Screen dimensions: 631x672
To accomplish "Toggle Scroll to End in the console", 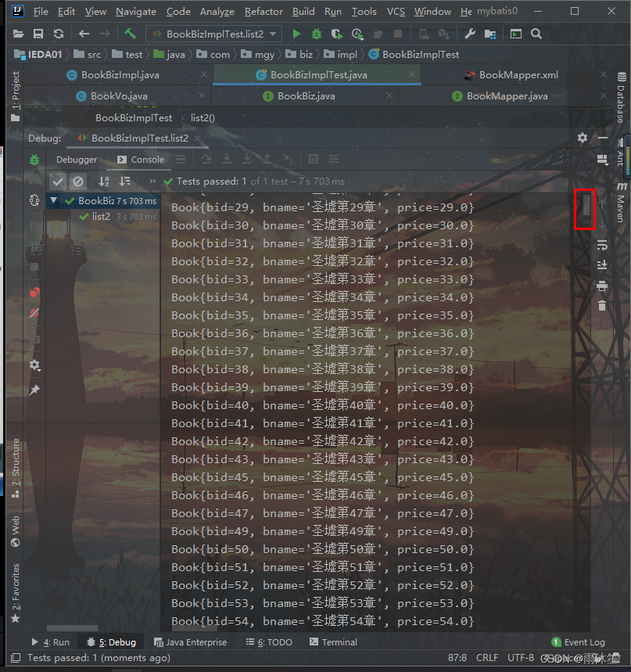I will click(x=602, y=265).
